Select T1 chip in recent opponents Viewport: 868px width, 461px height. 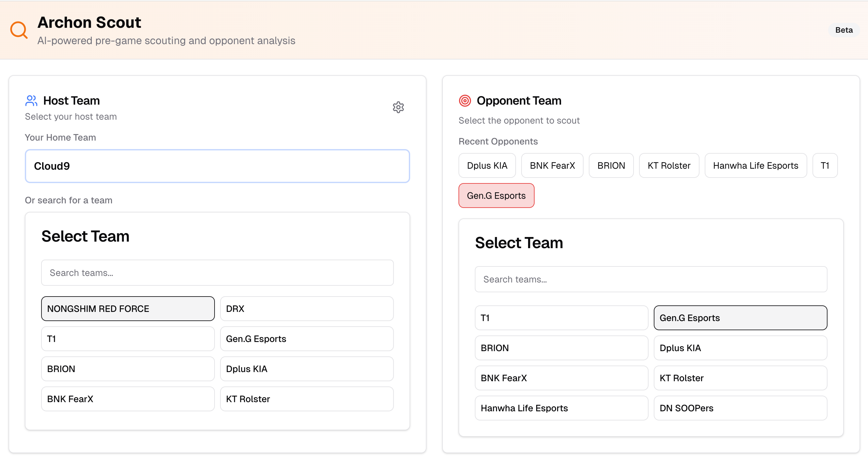click(x=824, y=165)
